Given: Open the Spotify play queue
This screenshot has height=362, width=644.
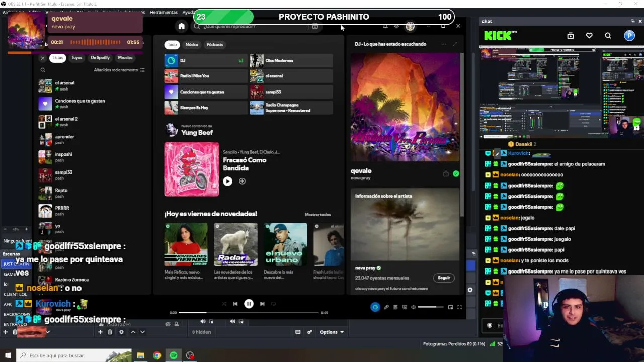Looking at the screenshot, I should (x=395, y=307).
